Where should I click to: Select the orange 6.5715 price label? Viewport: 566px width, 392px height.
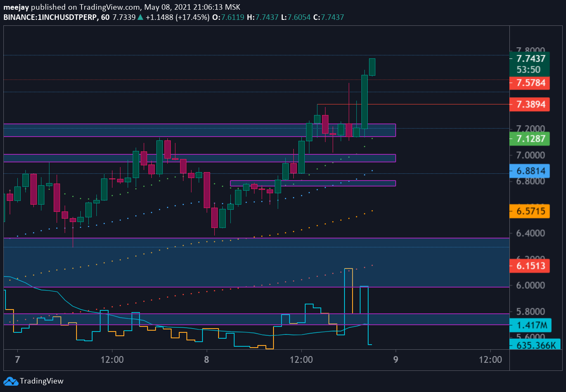pyautogui.click(x=530, y=211)
